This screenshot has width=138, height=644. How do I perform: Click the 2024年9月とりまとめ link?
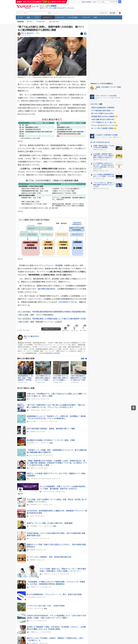pyautogui.click(x=68, y=302)
